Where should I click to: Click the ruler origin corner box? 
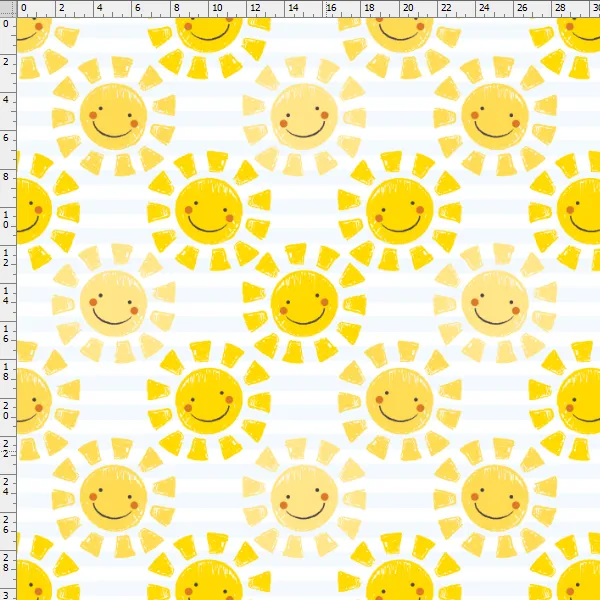8,8
